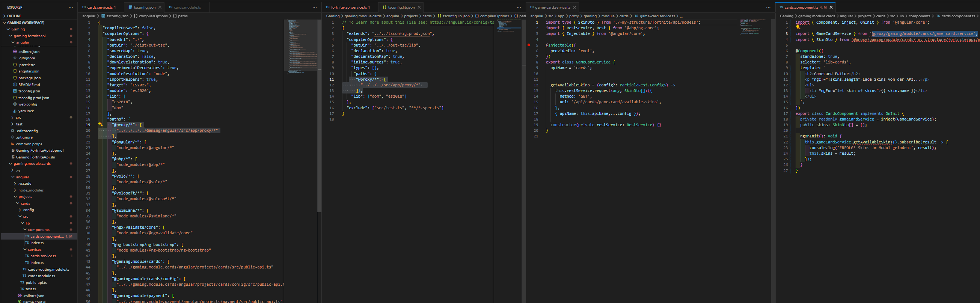
Task: Open cards-routing.module.ts in the file tree
Action: [48, 269]
